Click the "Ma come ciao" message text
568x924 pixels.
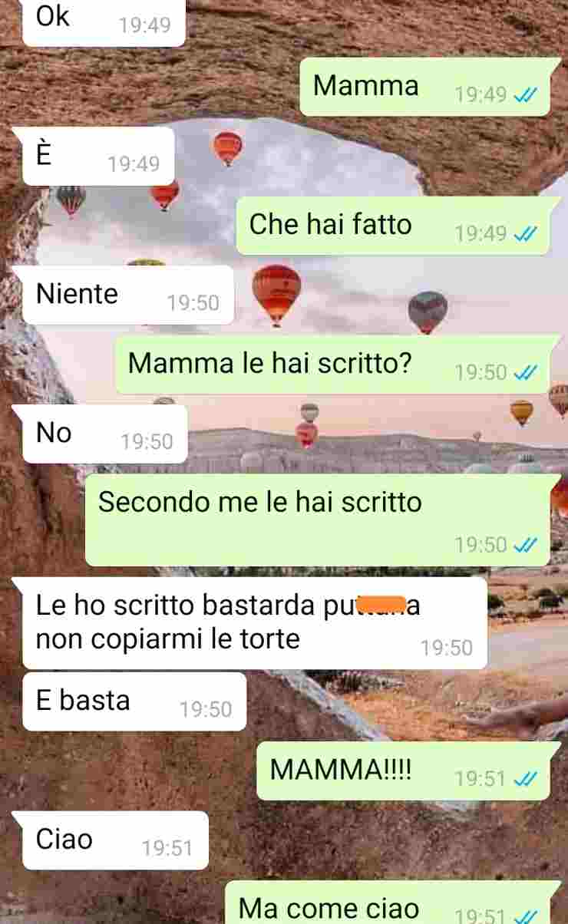pos(329,909)
